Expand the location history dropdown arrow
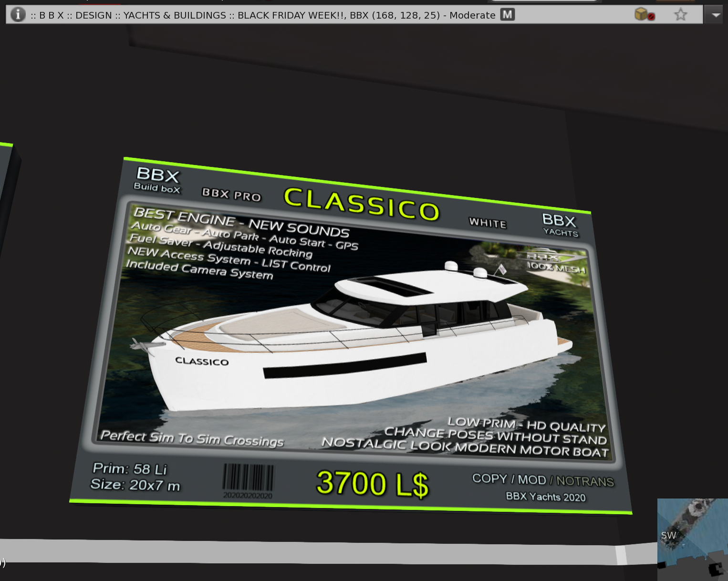This screenshot has height=581, width=728. point(715,15)
